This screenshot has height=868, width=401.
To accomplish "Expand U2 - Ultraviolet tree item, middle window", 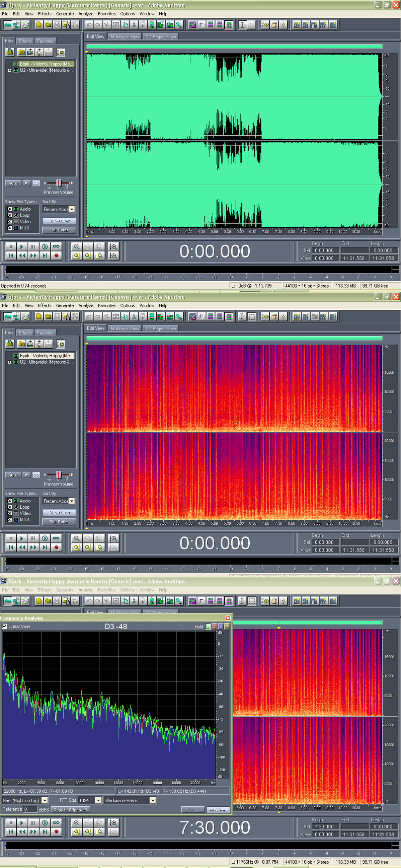I will (9, 362).
